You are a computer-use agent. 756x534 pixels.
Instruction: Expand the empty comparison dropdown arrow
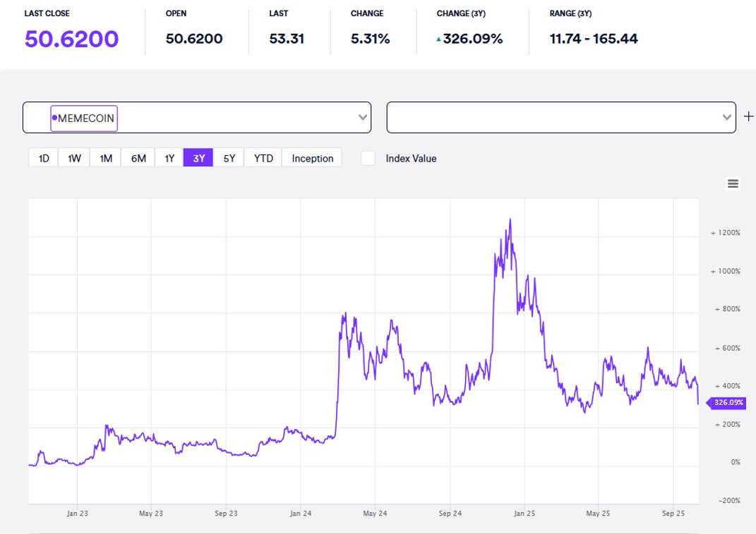click(727, 118)
